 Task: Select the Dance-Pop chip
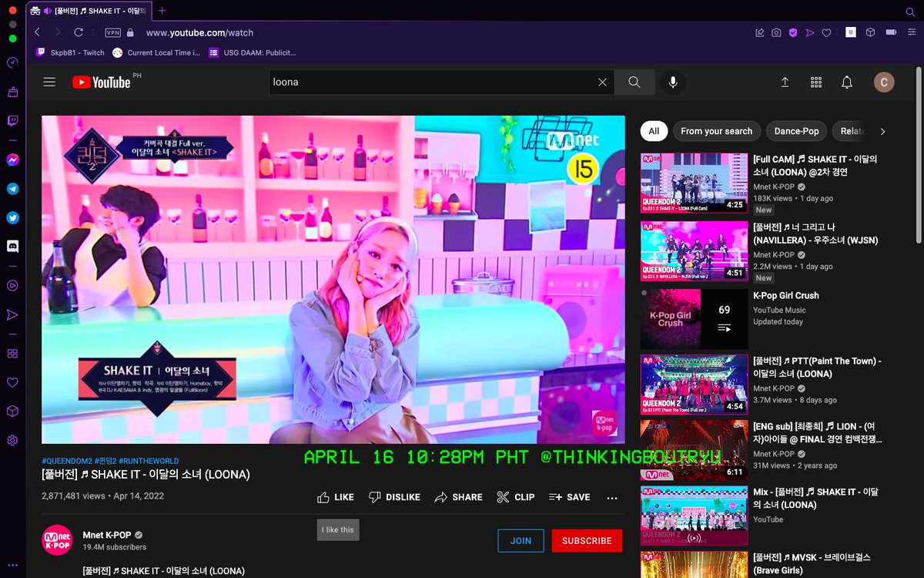tap(796, 131)
